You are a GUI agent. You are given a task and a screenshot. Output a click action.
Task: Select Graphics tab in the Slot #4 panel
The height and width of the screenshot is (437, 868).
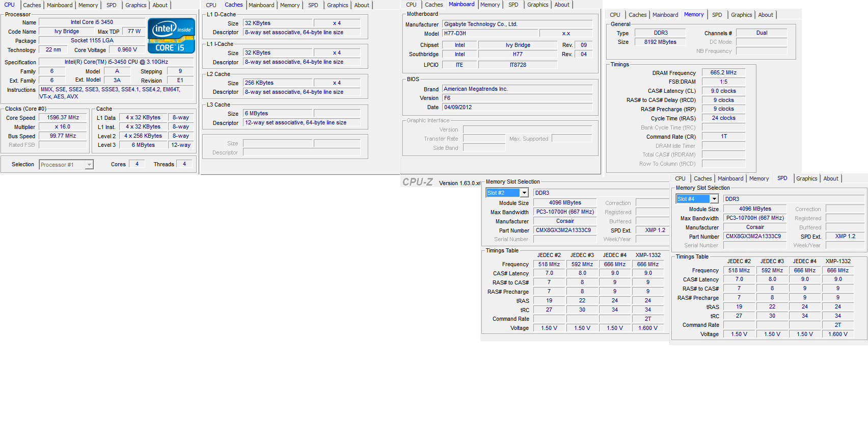tap(807, 178)
